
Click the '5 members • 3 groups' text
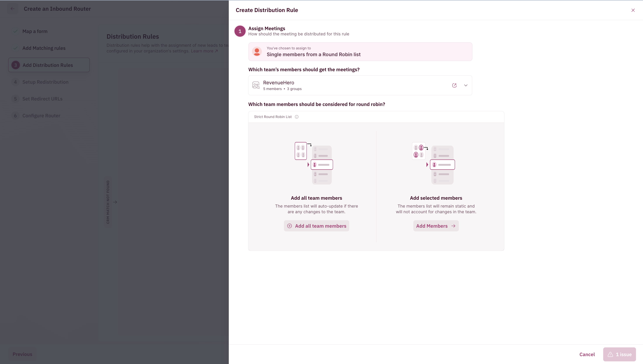[x=282, y=89]
